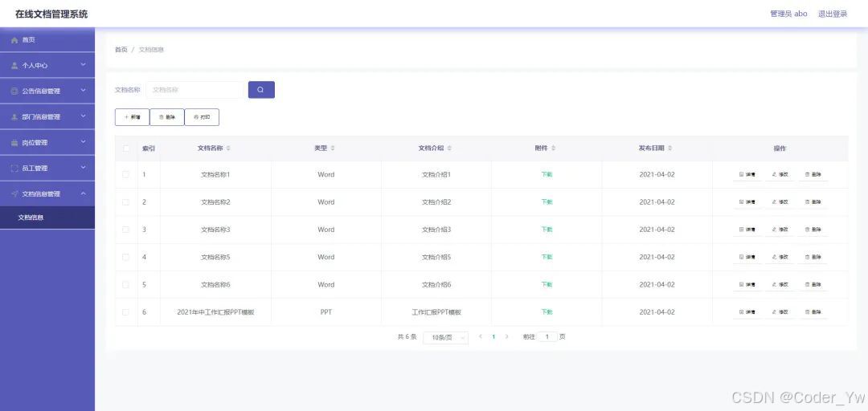
Task: Check the box for row index 6
Action: [125, 312]
